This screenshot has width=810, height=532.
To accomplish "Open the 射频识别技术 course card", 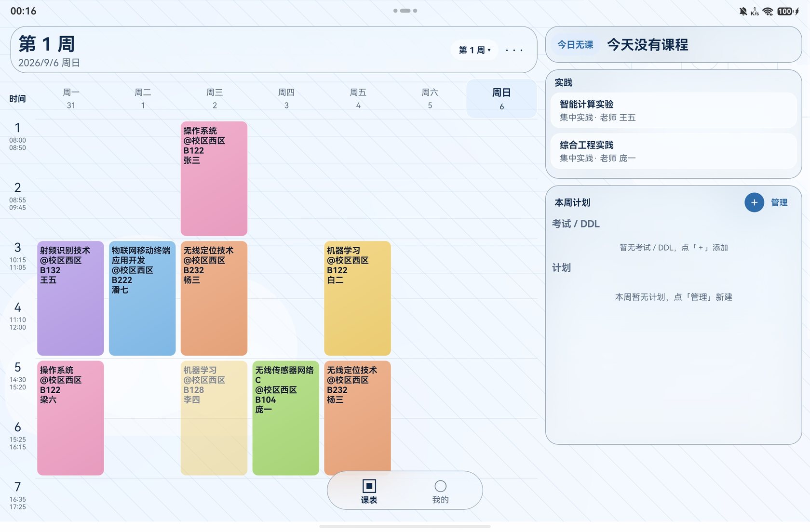I will coord(70,298).
